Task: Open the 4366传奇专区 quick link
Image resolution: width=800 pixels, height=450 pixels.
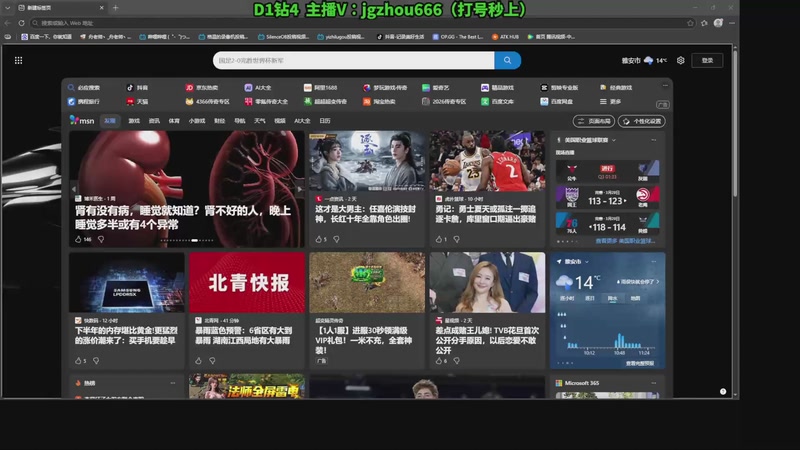Action: point(207,102)
